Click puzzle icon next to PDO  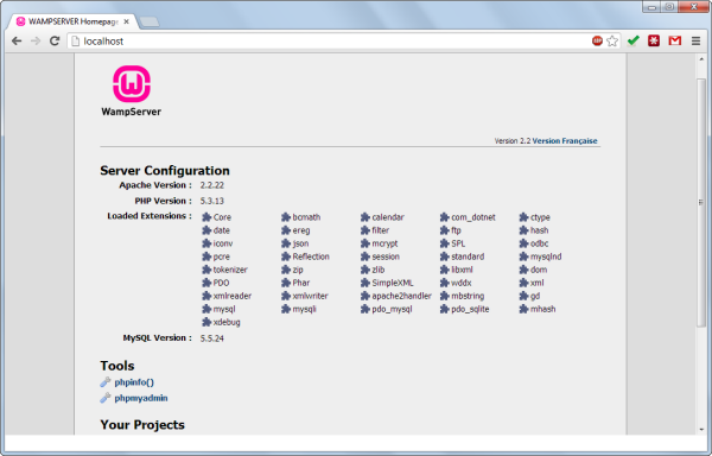coord(207,283)
